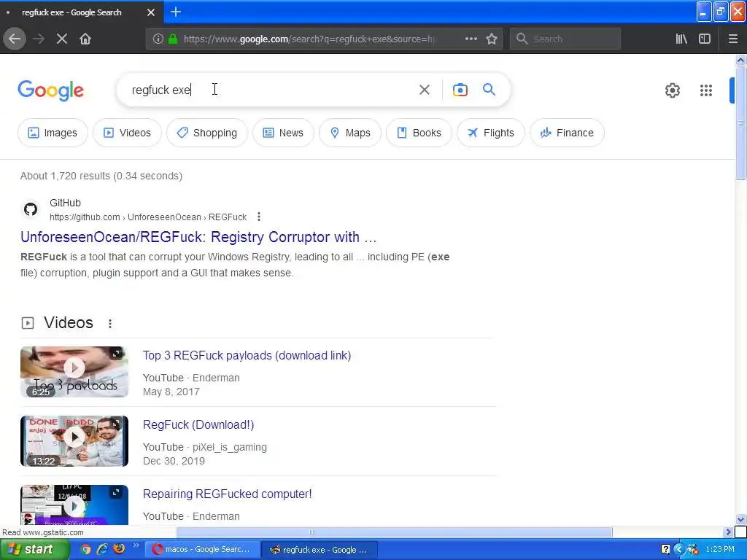Click the github.com breadcrumb URL text
The height and width of the screenshot is (560, 747).
click(x=148, y=217)
